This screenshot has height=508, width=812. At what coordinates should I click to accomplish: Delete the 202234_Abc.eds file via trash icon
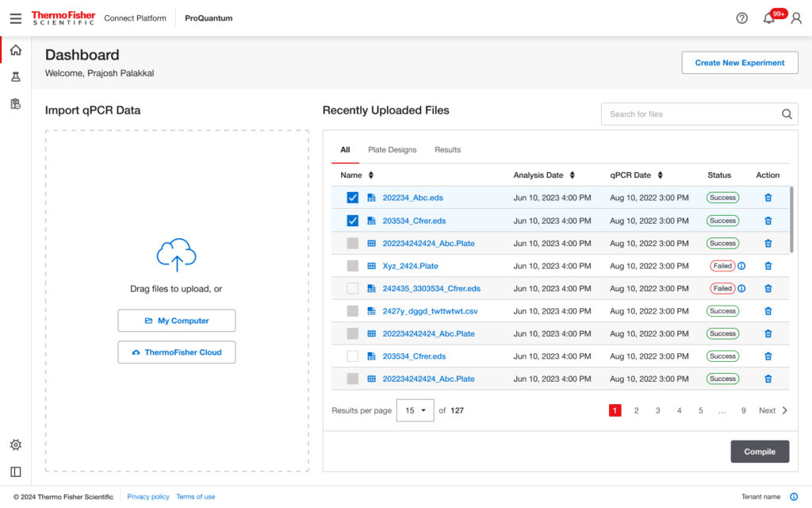768,198
